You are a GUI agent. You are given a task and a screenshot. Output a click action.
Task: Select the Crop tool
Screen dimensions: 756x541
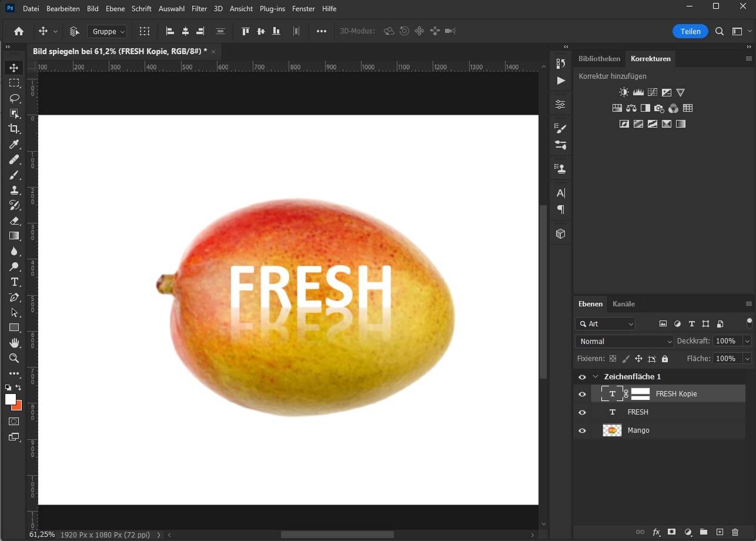click(14, 129)
